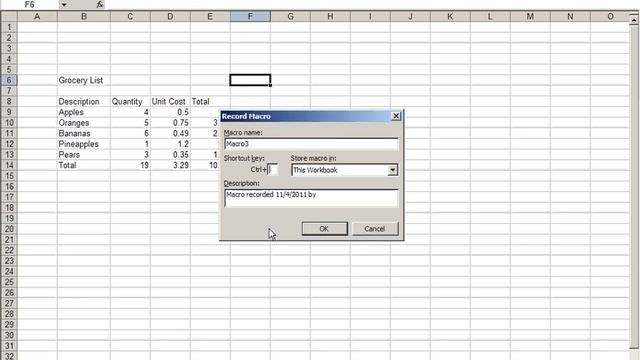Click the Grocery List cell
Screen dimensions: 640x360
click(84, 80)
